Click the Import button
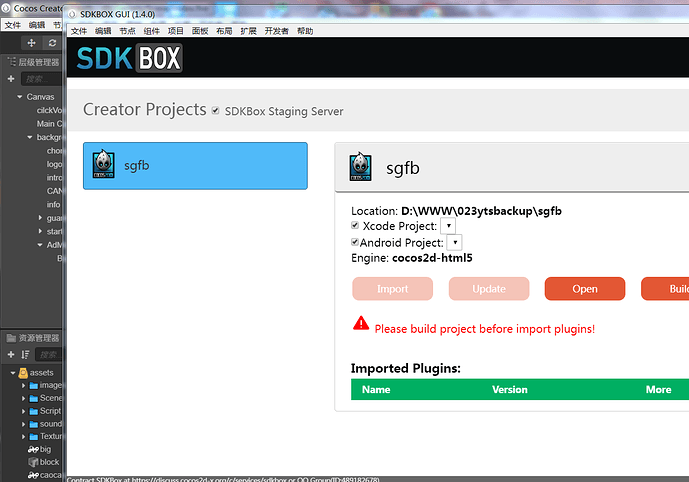This screenshot has height=482, width=689. tap(392, 289)
